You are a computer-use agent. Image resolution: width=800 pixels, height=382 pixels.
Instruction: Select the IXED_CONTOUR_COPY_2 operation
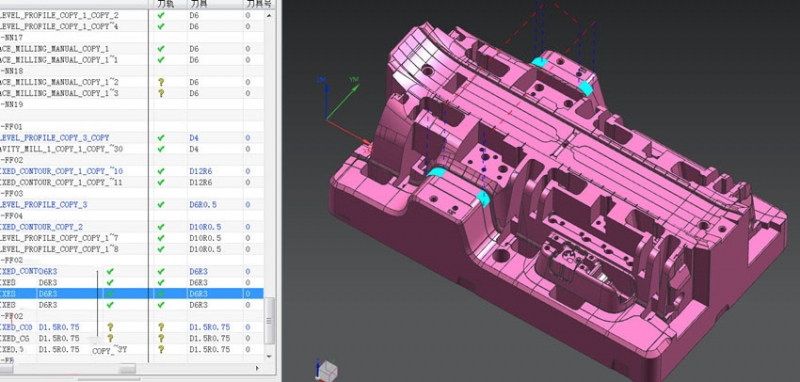(41, 227)
